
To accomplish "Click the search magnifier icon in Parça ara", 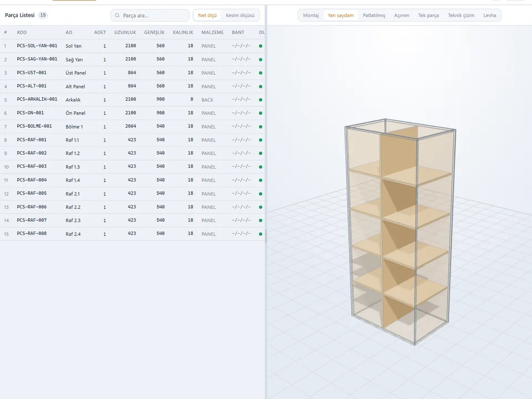I will [x=117, y=16].
